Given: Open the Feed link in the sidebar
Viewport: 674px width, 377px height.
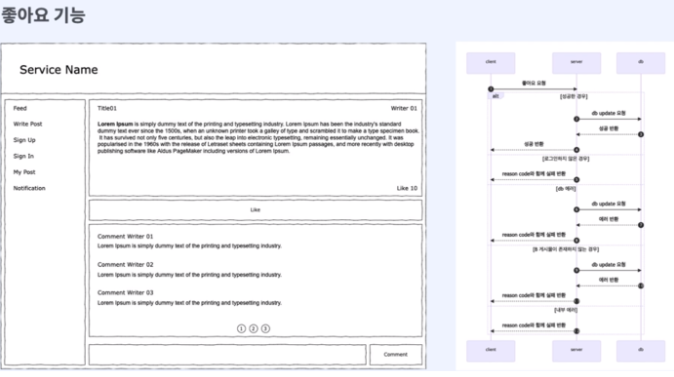Looking at the screenshot, I should [20, 108].
